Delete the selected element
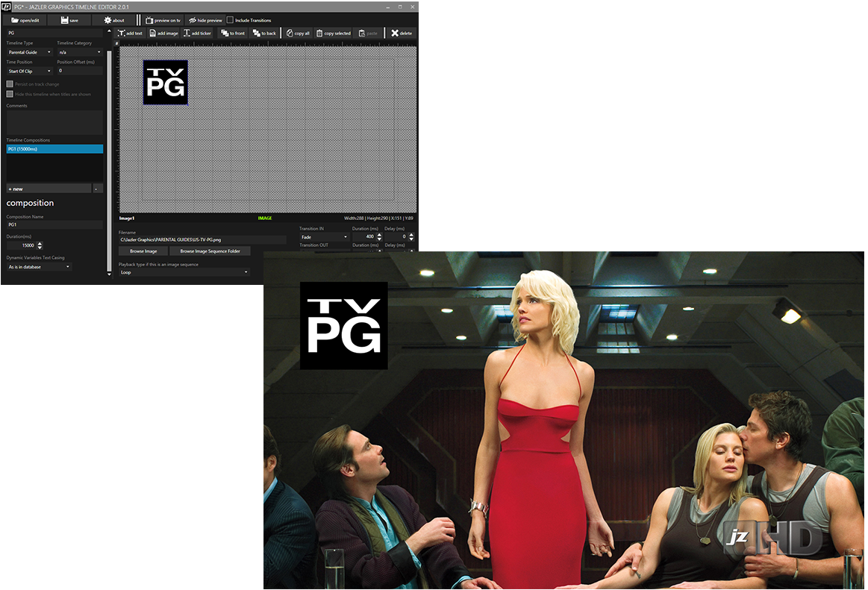Screen dimensions: 868x590 (x=402, y=34)
